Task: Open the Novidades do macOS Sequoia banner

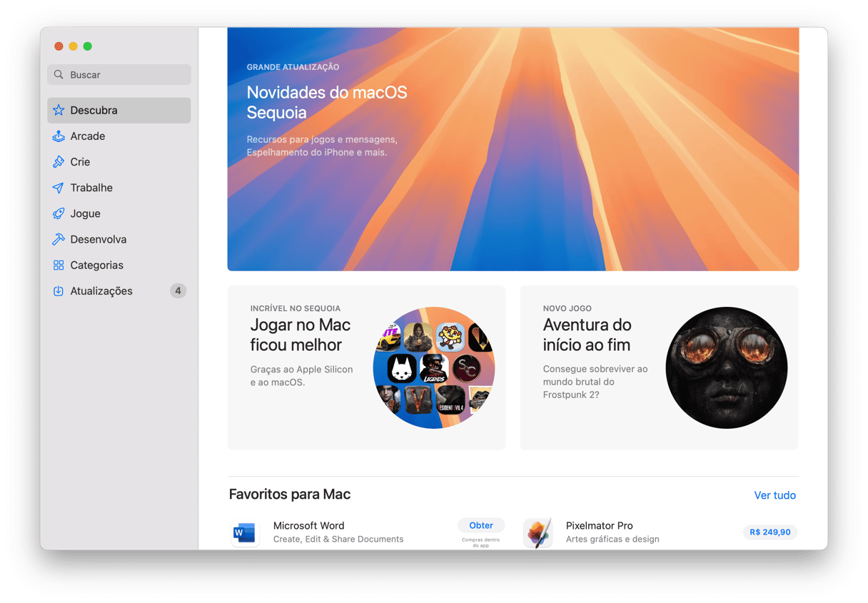Action: [513, 149]
